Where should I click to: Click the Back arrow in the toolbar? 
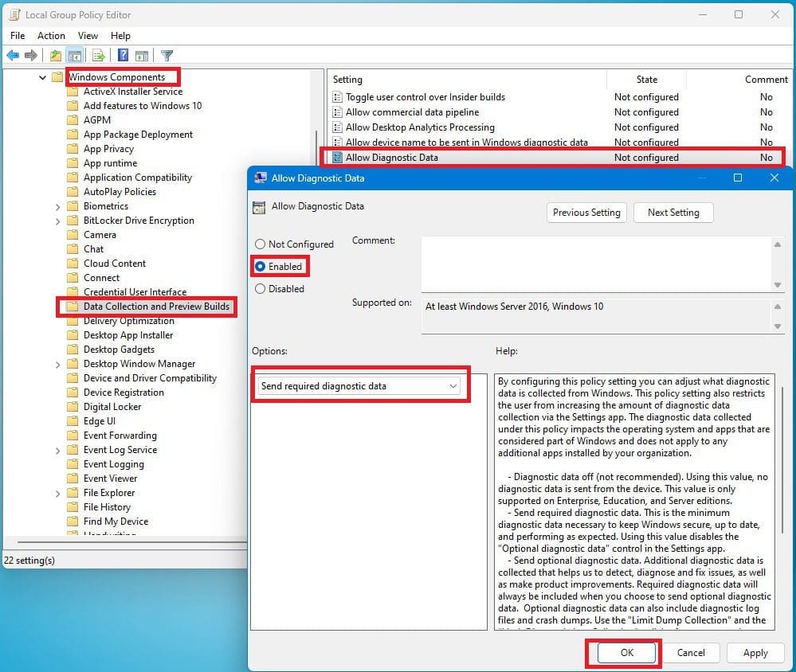[x=13, y=55]
